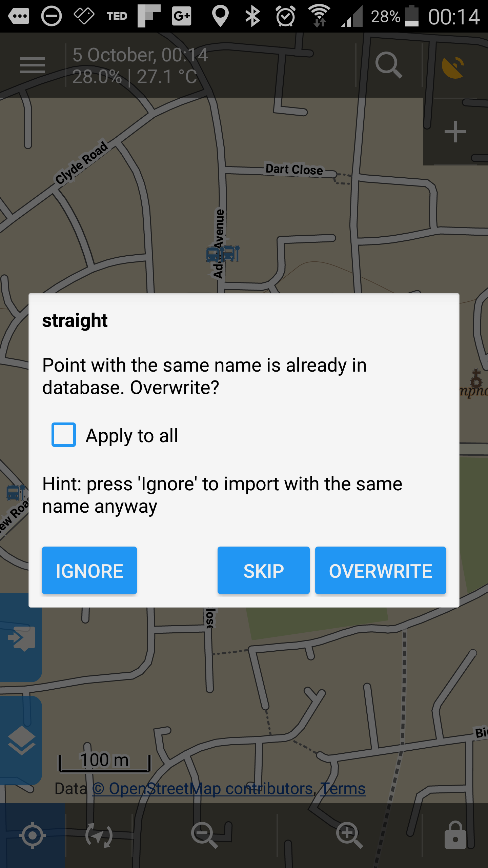The height and width of the screenshot is (868, 488).
Task: Zoom in the map
Action: (x=349, y=835)
